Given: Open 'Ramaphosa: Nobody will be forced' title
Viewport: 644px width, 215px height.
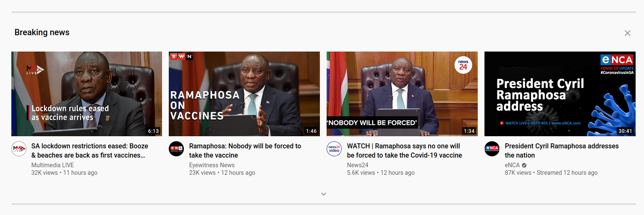Looking at the screenshot, I should 245,150.
